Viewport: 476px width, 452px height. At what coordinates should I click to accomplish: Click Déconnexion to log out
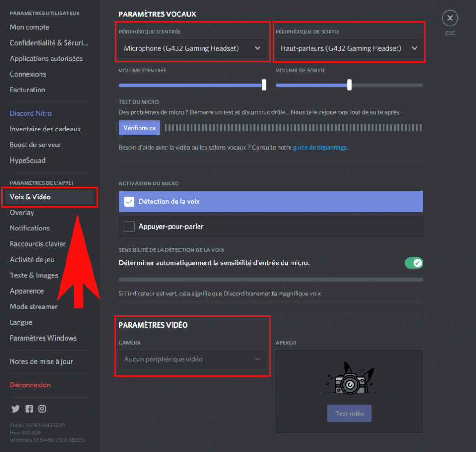30,385
